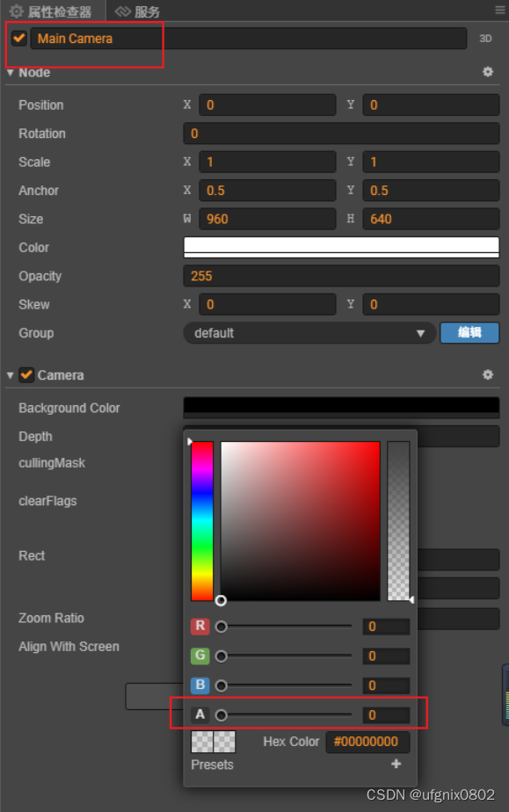Screen dimensions: 509x812
Task: Click the Size W label
Action: tap(187, 219)
